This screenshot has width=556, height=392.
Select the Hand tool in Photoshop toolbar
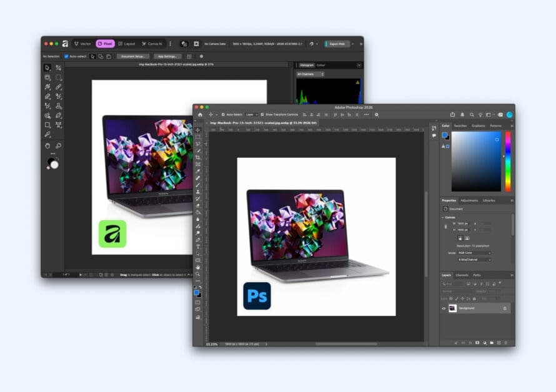tap(198, 267)
